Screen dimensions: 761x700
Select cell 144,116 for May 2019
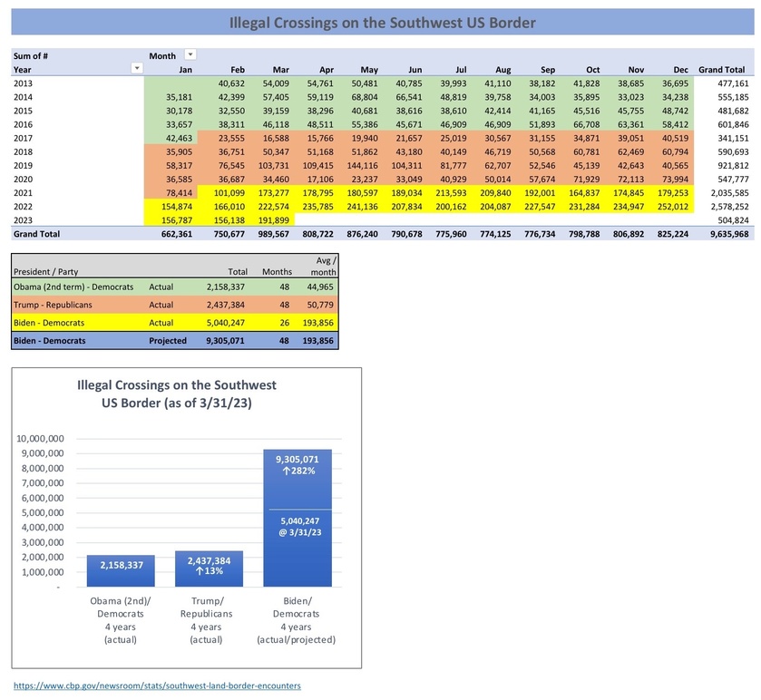pos(362,165)
